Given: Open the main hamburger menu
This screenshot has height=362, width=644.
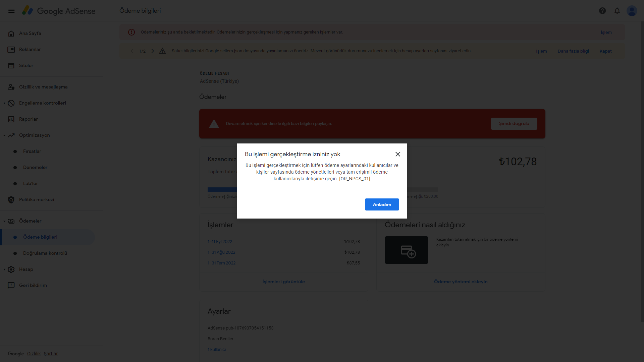Looking at the screenshot, I should coord(11,11).
